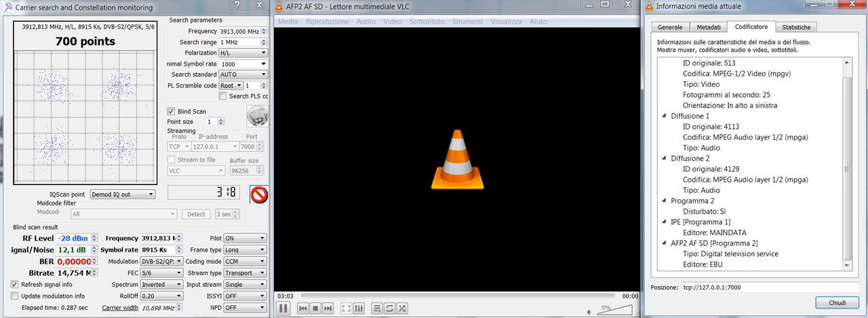Open the Input stream Single dropdown
This screenshot has height=318, width=868.
click(245, 284)
